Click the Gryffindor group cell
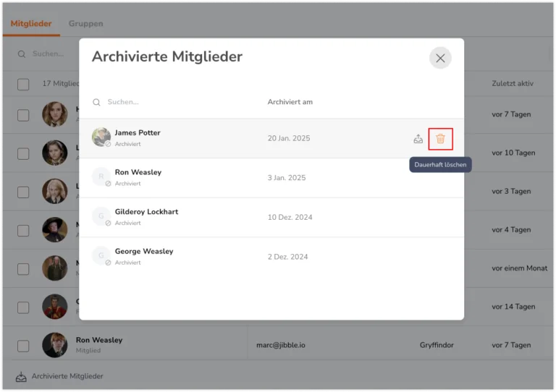556x392 pixels. (437, 345)
